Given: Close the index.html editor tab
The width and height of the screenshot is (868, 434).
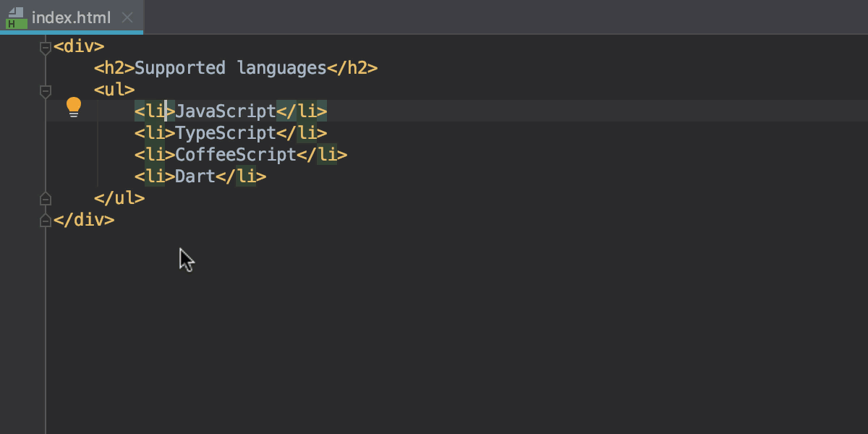Looking at the screenshot, I should [x=127, y=17].
